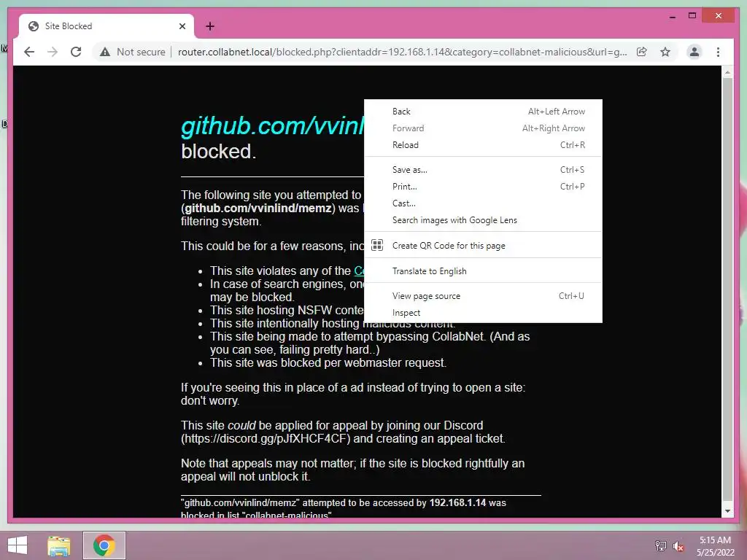Click the bold 192.168.1.14 footer text

click(457, 503)
